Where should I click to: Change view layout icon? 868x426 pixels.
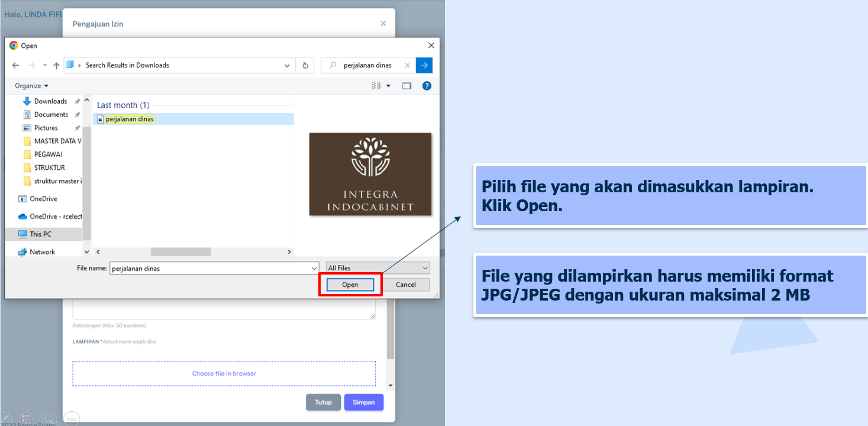(376, 86)
